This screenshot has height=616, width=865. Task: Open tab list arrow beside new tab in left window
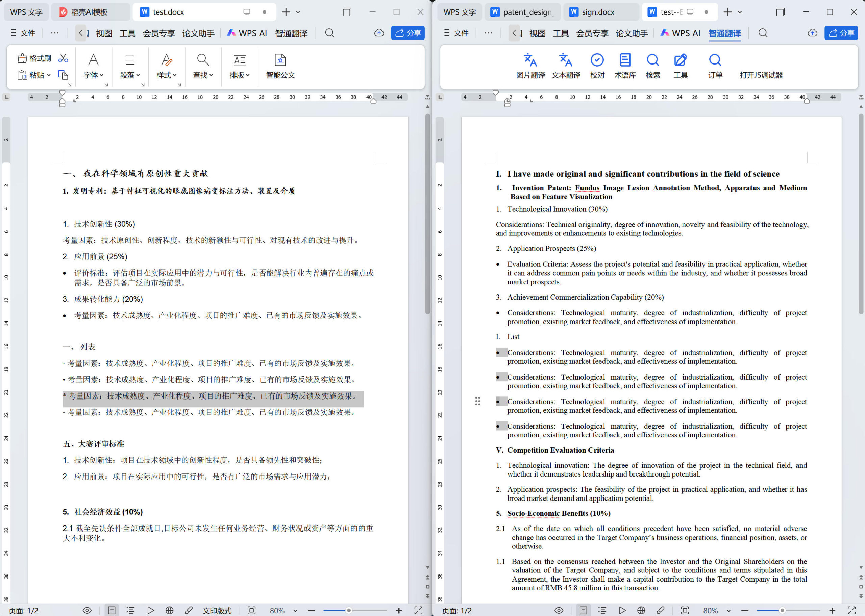[x=298, y=12]
